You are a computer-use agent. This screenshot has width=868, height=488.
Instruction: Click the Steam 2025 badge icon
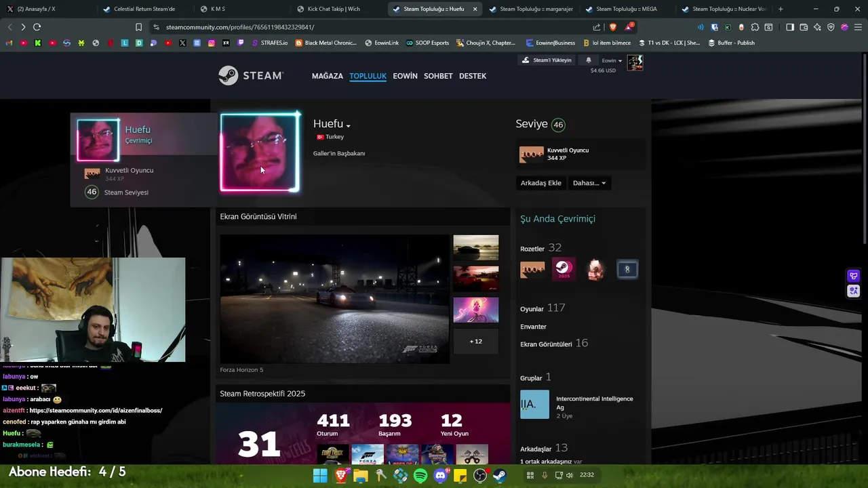point(564,269)
